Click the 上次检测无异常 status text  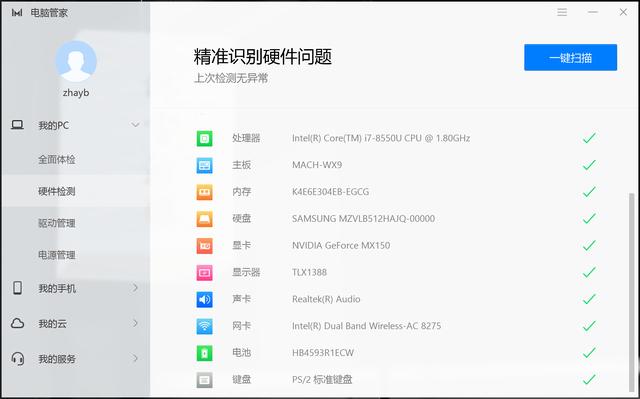tap(231, 78)
